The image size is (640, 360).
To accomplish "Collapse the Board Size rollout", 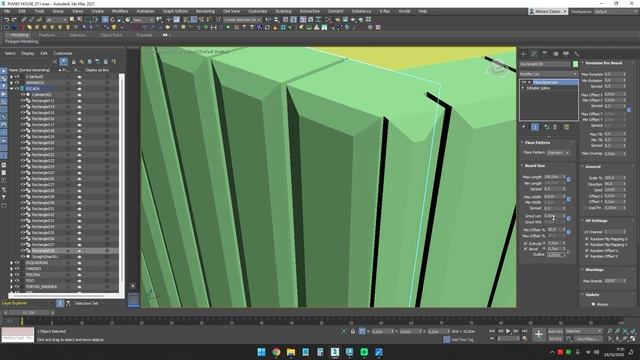I will pyautogui.click(x=534, y=166).
